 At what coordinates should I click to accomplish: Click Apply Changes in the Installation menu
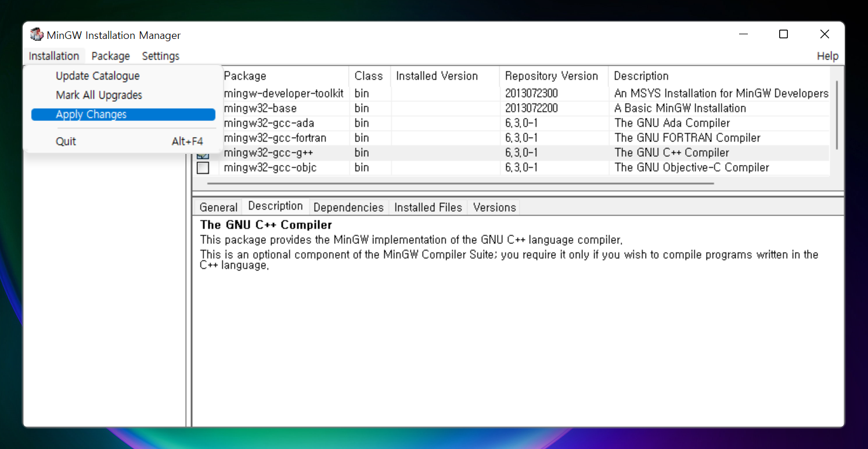[123, 114]
